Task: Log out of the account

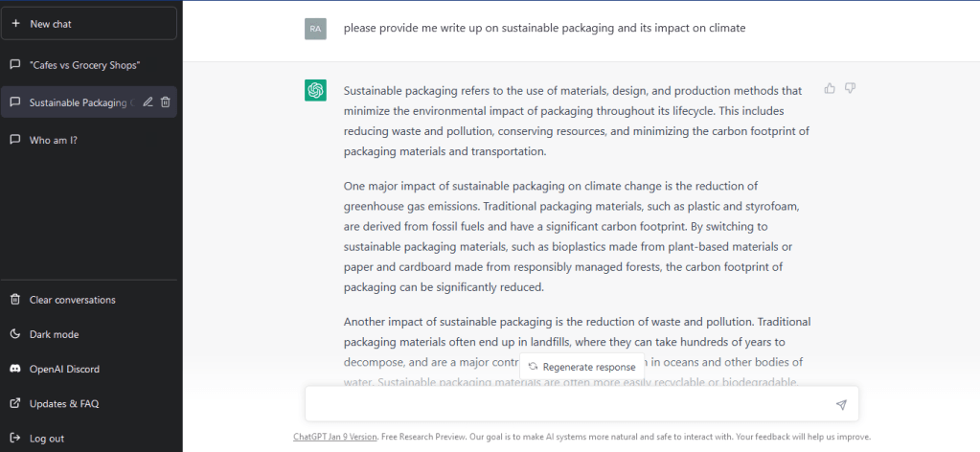Action: [47, 439]
